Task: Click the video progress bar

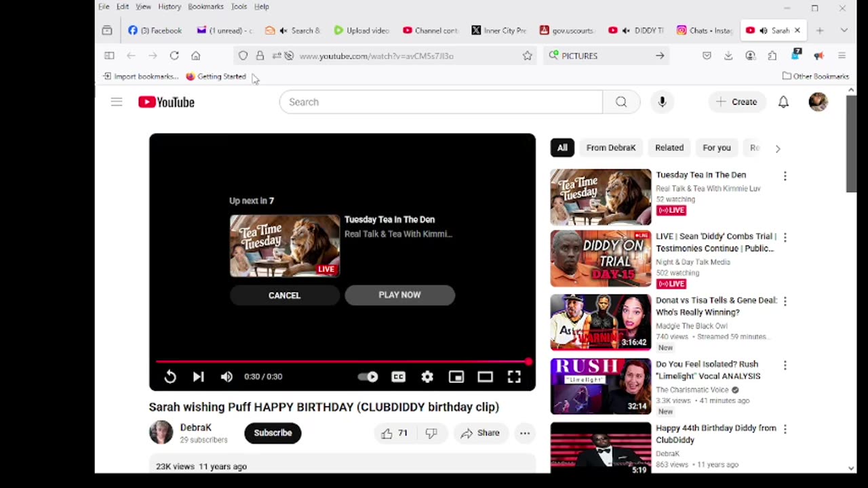Action: click(342, 362)
